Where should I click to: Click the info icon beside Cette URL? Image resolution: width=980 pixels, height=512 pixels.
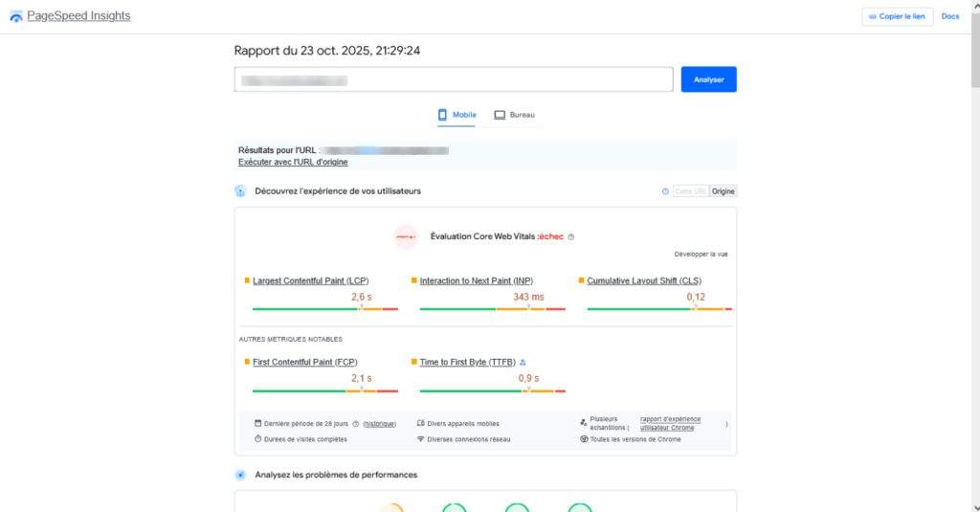click(665, 191)
